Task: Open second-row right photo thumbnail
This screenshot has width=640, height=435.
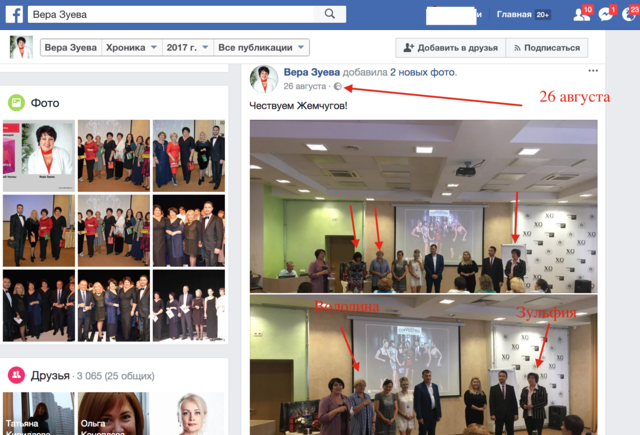Action: pos(189,231)
